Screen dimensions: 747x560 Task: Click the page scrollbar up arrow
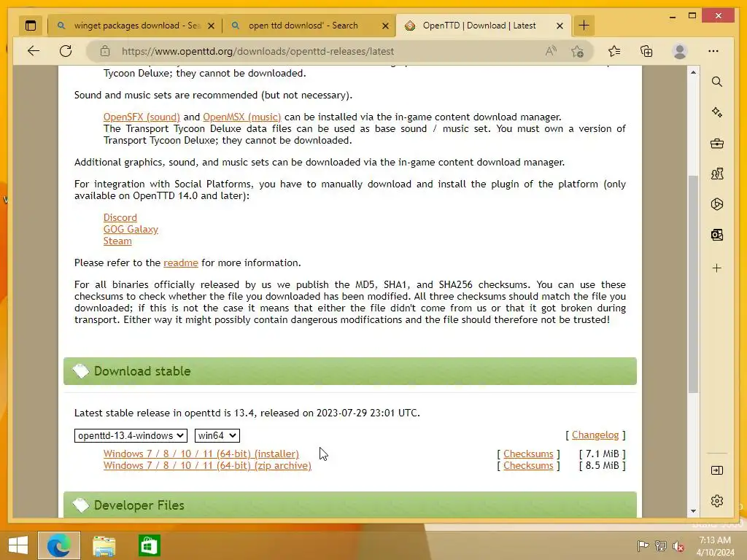click(x=693, y=72)
